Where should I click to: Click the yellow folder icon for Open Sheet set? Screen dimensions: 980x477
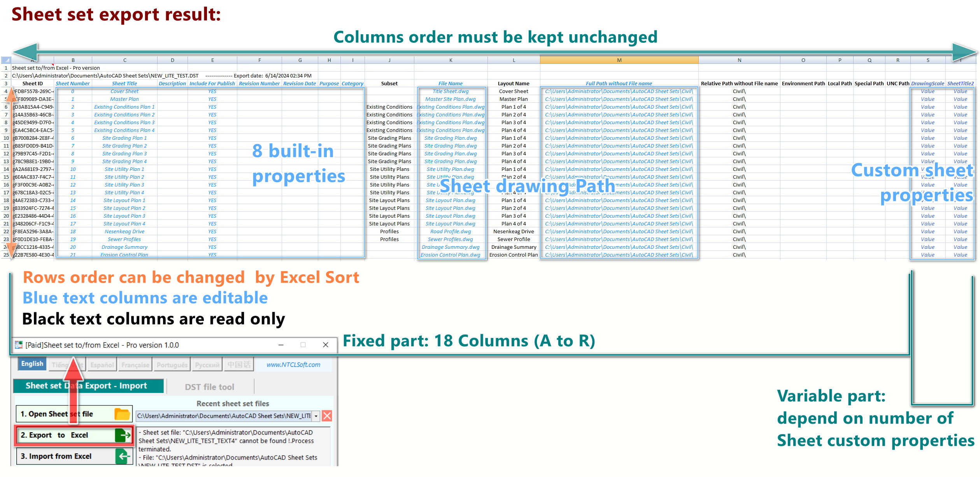[x=122, y=414]
